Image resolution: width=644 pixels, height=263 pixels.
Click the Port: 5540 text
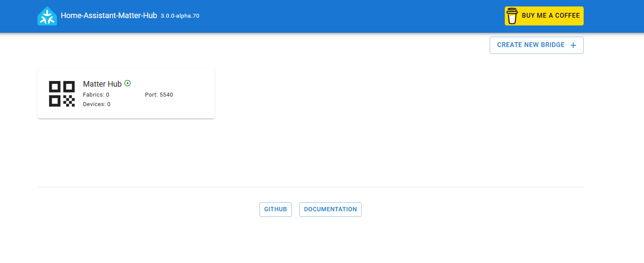159,95
